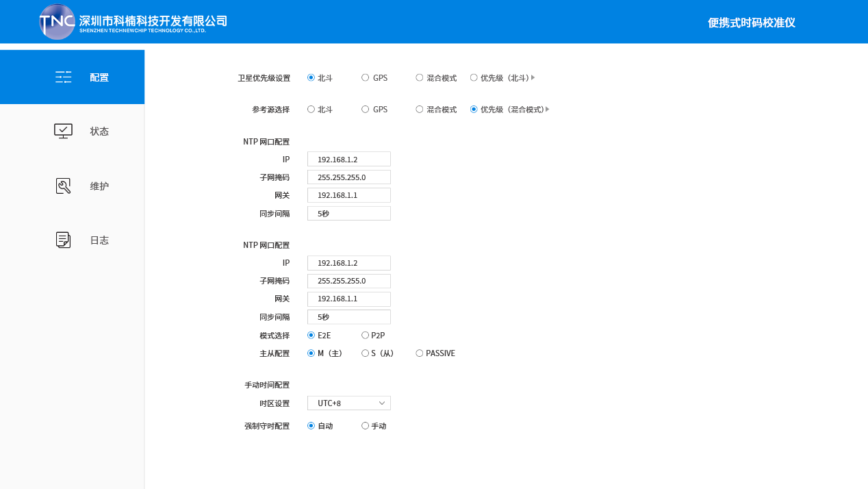
Task: Select S（从）for 主从配置
Action: [366, 353]
